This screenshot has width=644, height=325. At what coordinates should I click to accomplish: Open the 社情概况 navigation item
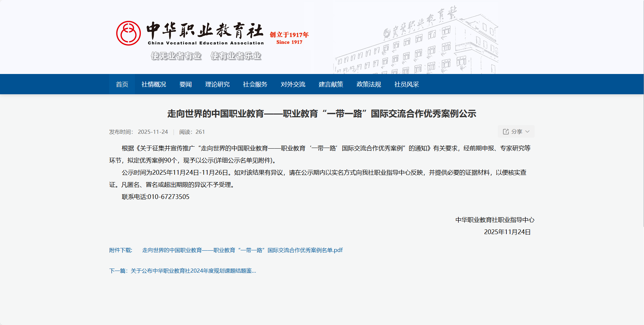[x=153, y=84]
